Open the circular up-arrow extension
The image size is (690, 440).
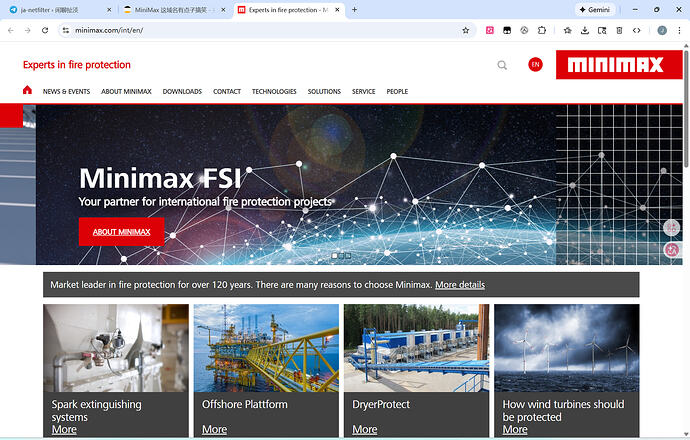coord(524,30)
